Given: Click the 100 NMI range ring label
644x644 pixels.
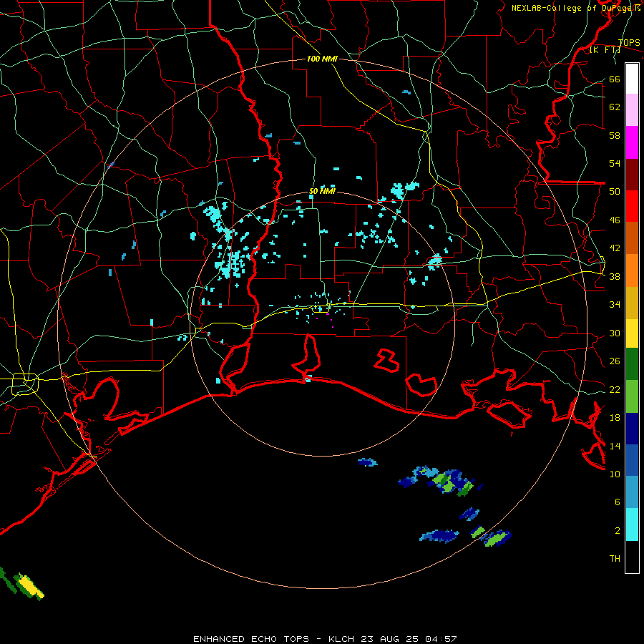Looking at the screenshot, I should coord(322,59).
